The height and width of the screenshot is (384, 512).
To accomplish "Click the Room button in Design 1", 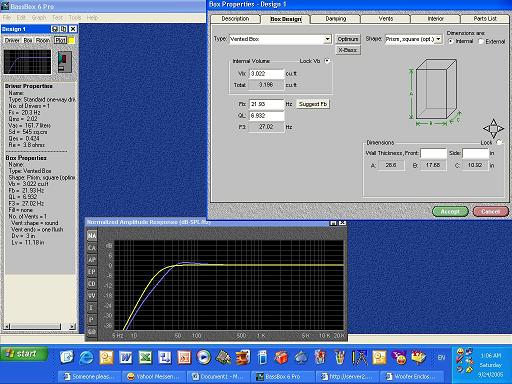I will (43, 40).
